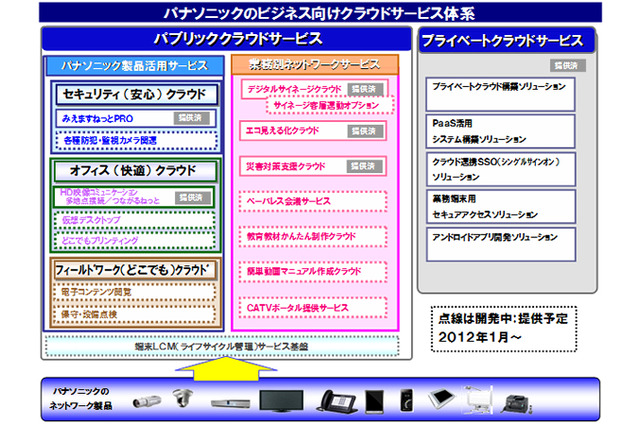
Task: Click 端末LCM(ライフサイクル管理)サービス基盤 bar
Action: 222,346
